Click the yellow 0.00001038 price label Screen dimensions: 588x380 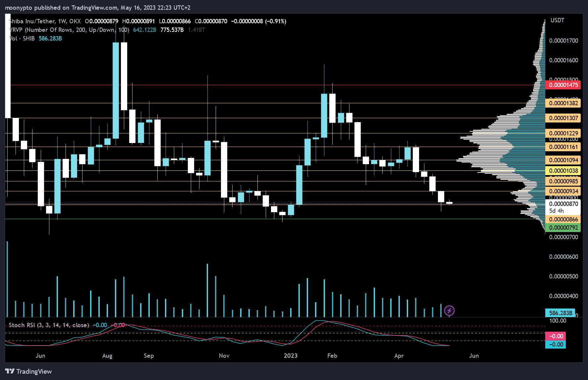(x=563, y=171)
